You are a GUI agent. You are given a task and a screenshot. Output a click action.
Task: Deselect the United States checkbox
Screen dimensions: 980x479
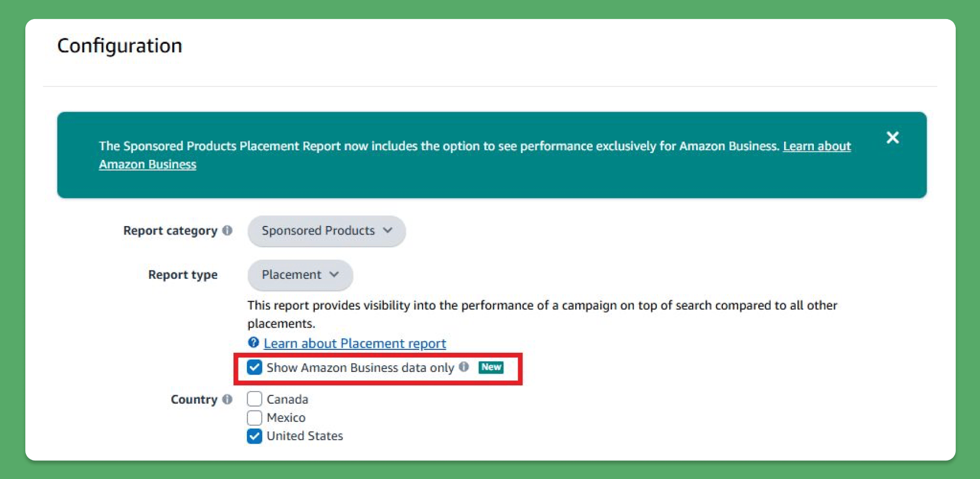[255, 436]
